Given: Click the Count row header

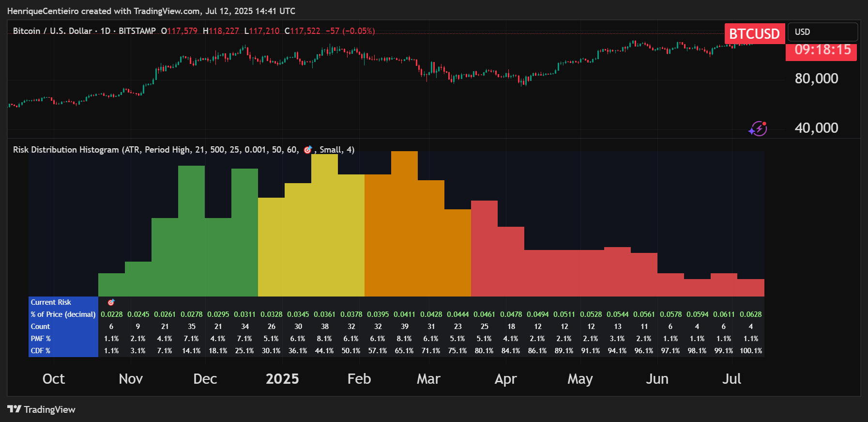Looking at the screenshot, I should (63, 327).
